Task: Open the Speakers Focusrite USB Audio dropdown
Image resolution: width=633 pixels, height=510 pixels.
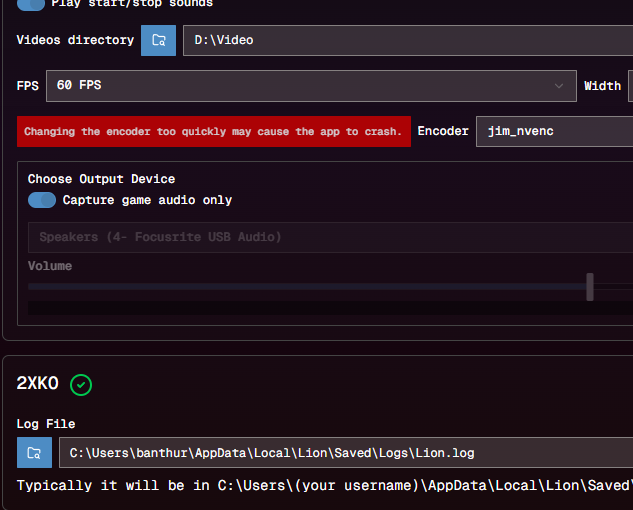Action: point(330,237)
